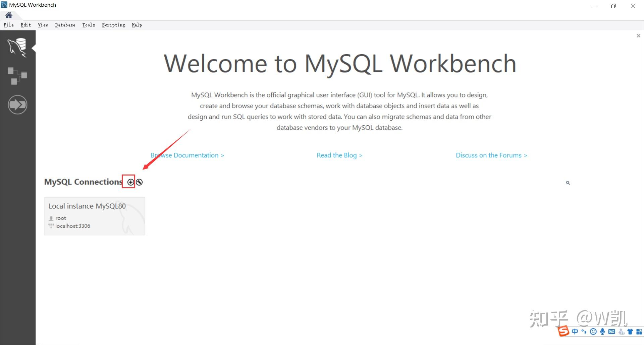
Task: Click the Sogou input method logo
Action: [x=563, y=331]
